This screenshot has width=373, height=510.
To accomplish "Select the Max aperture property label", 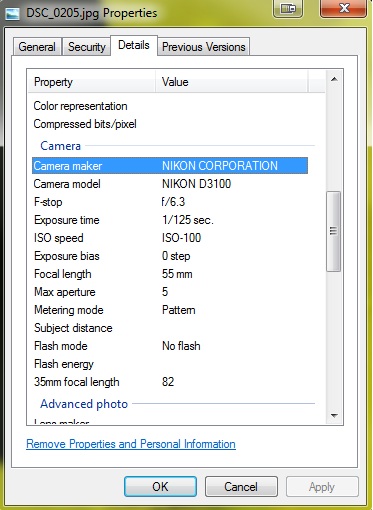I will click(65, 292).
